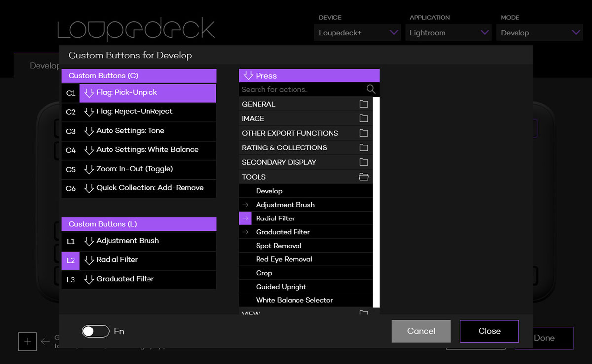Open the Device dropdown showing Loupedeck+
The image size is (592, 364).
tap(357, 33)
